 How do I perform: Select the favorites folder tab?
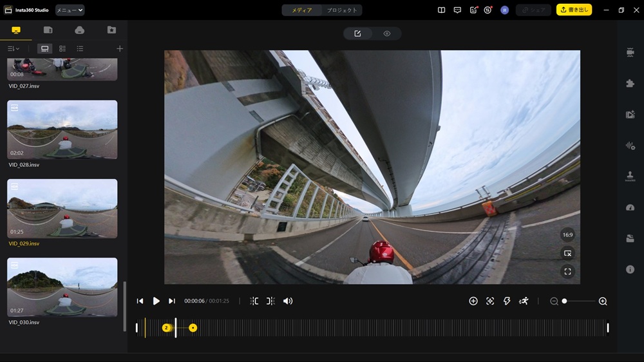click(x=111, y=30)
